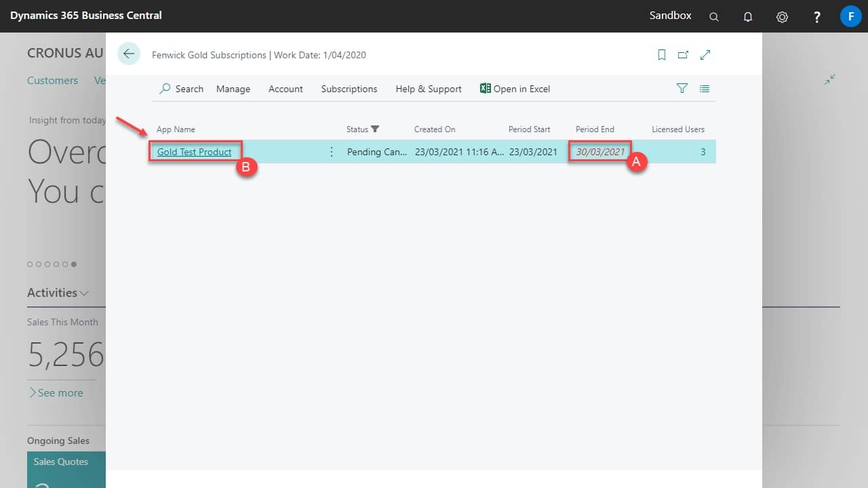The height and width of the screenshot is (488, 868).
Task: Open the notifications bell
Action: (748, 17)
